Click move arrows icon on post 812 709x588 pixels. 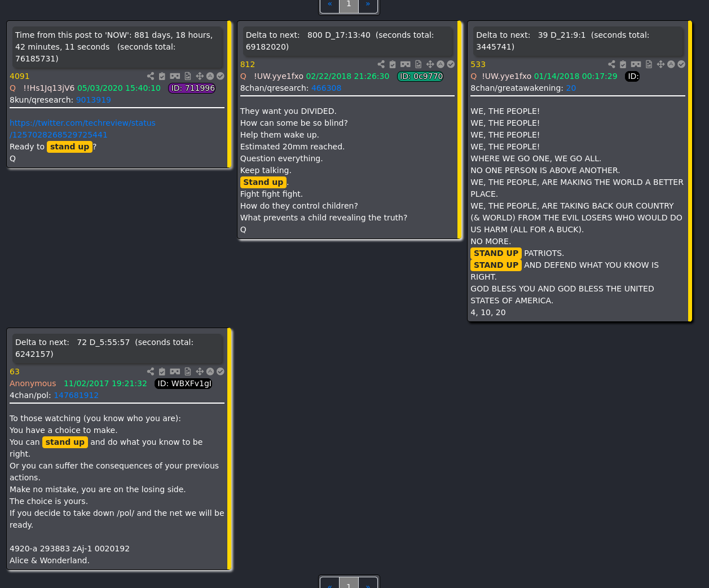point(430,64)
